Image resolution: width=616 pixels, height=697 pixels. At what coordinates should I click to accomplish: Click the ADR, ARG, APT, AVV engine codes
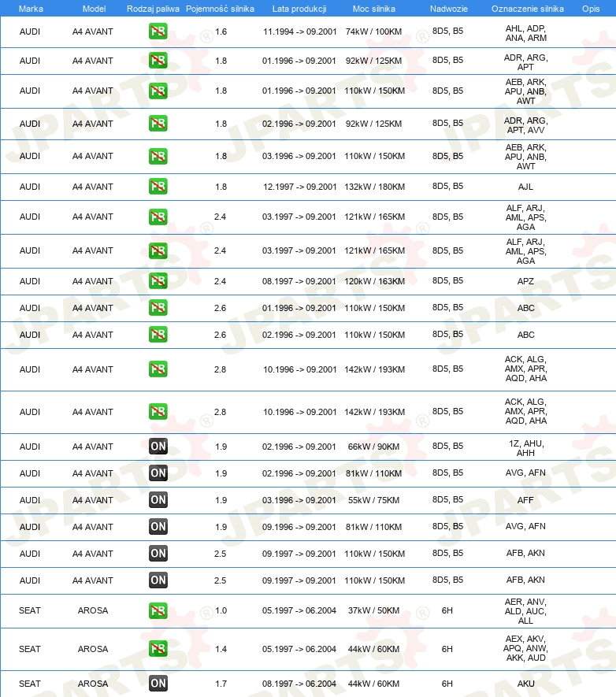click(525, 125)
